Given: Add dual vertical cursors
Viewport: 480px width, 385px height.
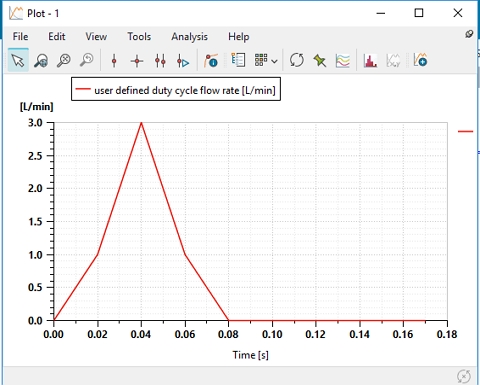Looking at the screenshot, I should [x=160, y=61].
